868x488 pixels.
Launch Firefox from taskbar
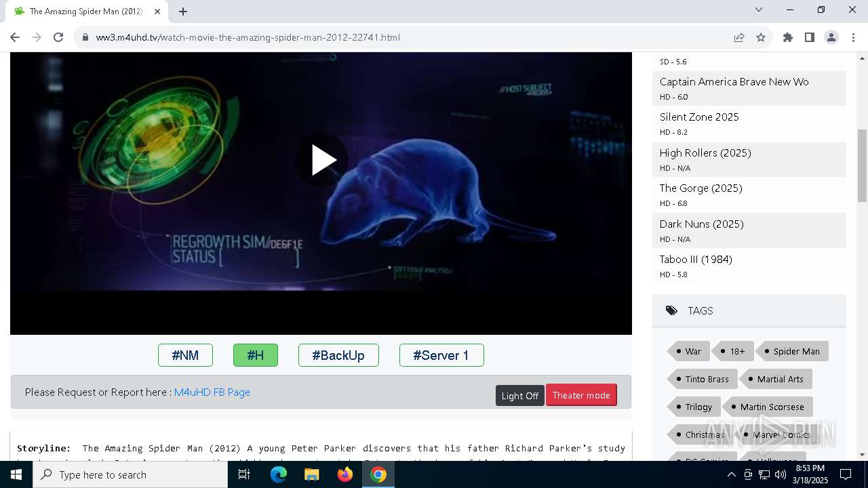[345, 474]
